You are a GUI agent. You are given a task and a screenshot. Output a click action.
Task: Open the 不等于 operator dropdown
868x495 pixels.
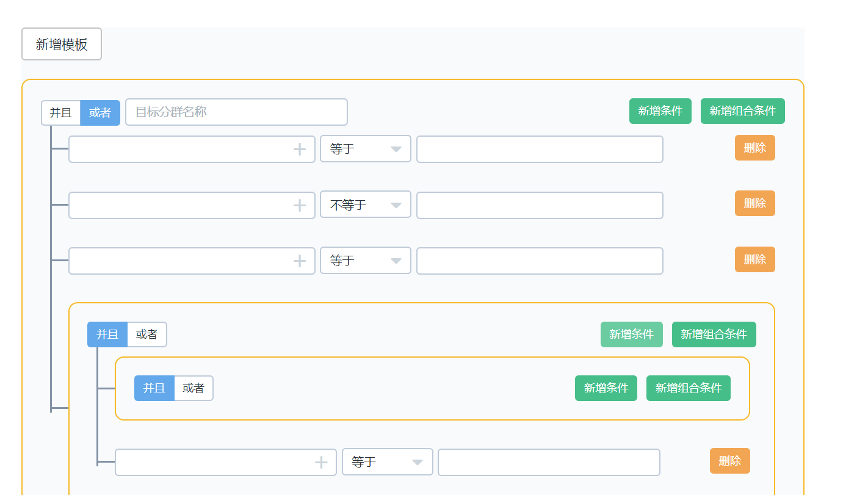click(x=366, y=205)
